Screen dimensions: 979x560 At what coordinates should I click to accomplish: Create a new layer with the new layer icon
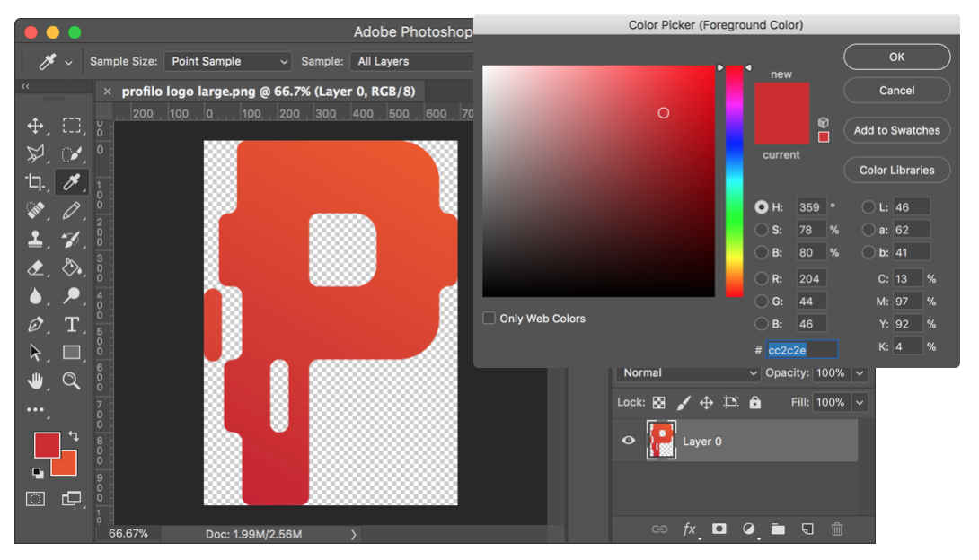(x=807, y=529)
